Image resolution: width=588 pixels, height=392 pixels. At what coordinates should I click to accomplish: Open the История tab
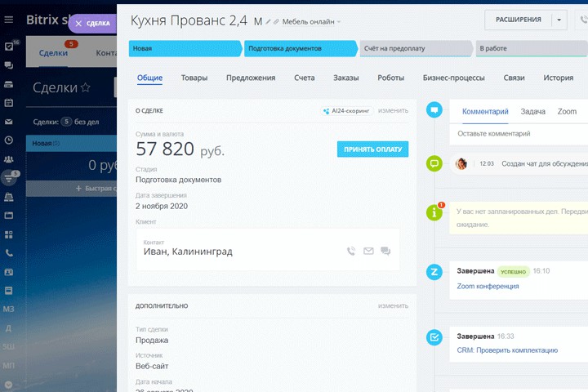[x=558, y=78]
